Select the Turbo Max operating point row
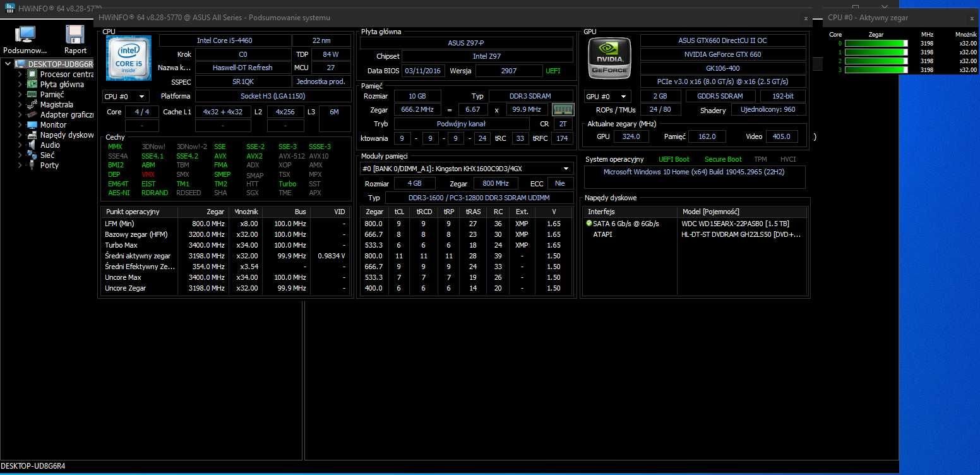Image resolution: width=980 pixels, height=475 pixels. [225, 245]
